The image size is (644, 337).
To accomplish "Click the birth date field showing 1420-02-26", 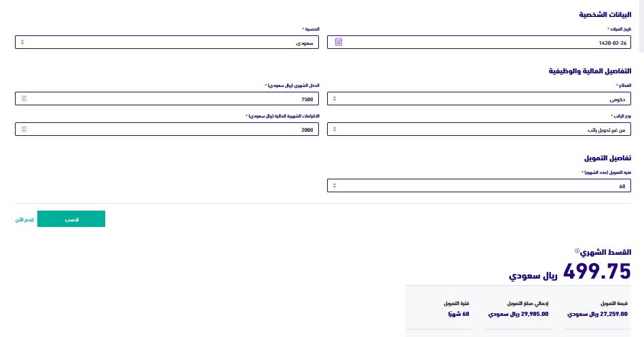I will click(x=479, y=42).
